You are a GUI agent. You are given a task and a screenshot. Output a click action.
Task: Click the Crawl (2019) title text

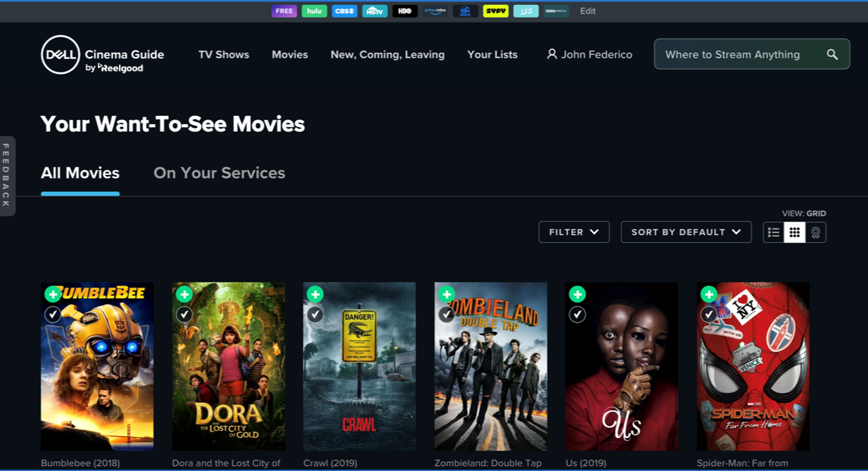(x=330, y=463)
